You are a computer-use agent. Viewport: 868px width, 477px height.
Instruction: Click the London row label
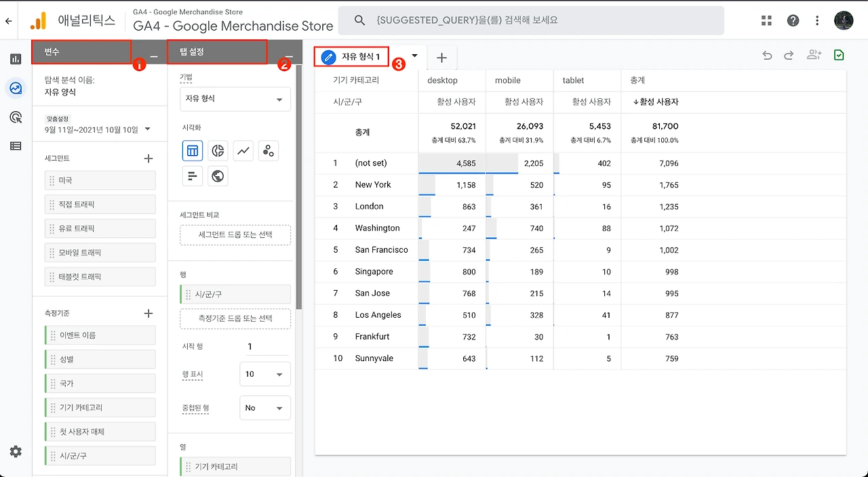pyautogui.click(x=369, y=206)
